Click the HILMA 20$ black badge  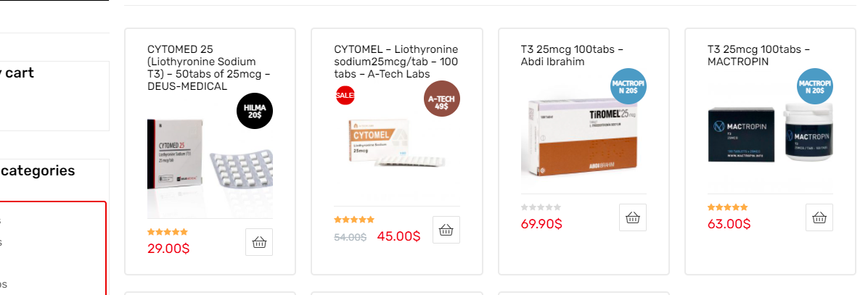[x=255, y=112]
